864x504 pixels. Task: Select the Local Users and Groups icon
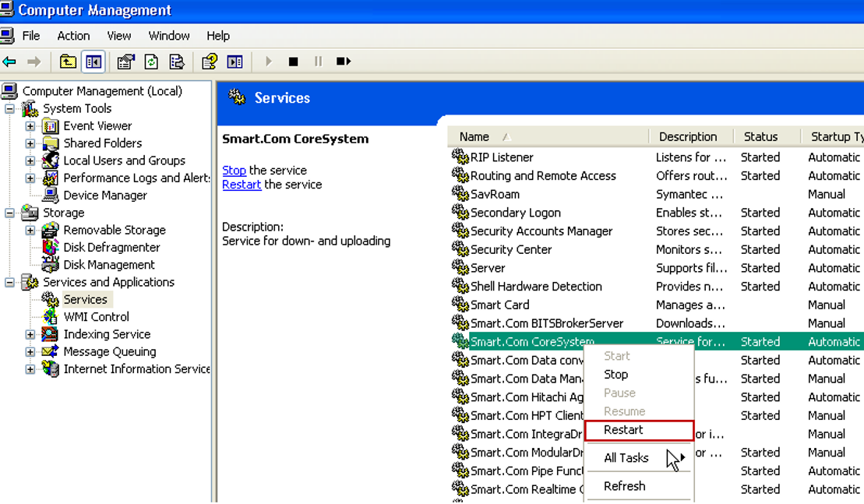(x=51, y=160)
